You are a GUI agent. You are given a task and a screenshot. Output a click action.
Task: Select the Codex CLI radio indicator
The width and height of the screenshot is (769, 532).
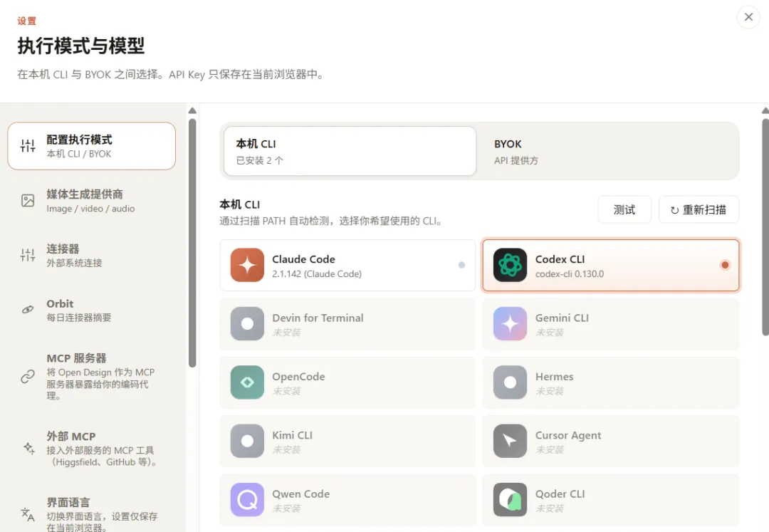click(x=725, y=265)
